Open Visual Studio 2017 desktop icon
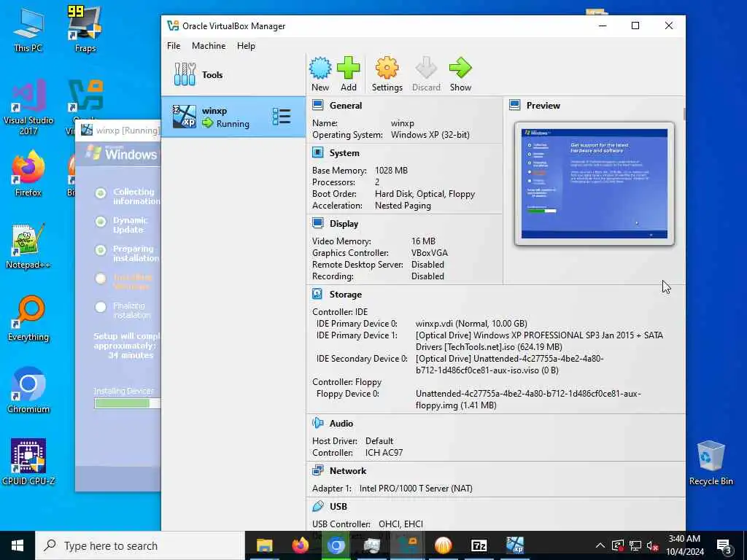Image resolution: width=747 pixels, height=560 pixels. point(28,107)
